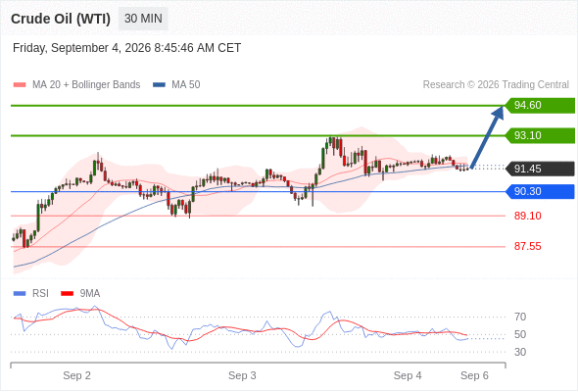Open the Research © 2026 Trading Central credit

pyautogui.click(x=496, y=85)
